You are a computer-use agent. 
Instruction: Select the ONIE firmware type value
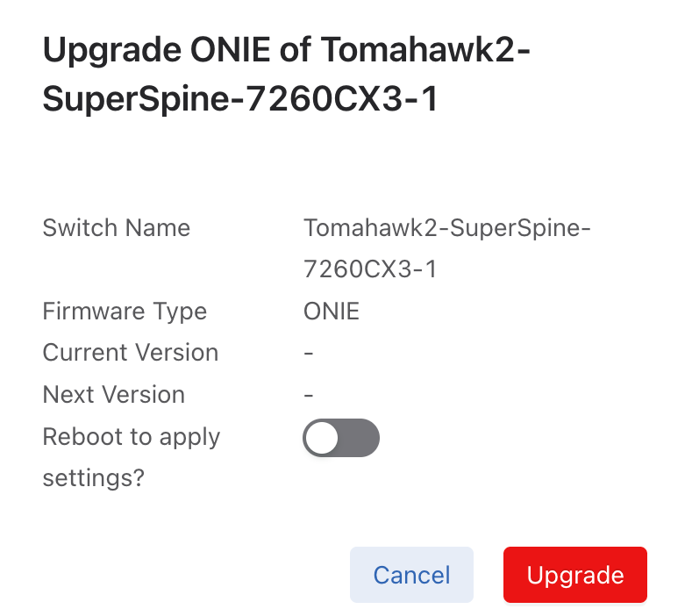[332, 311]
